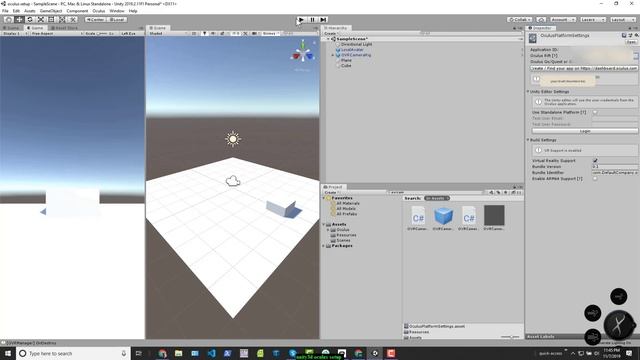Expand the Packages folder
Screen dimensions: 640x360
coord(324,246)
